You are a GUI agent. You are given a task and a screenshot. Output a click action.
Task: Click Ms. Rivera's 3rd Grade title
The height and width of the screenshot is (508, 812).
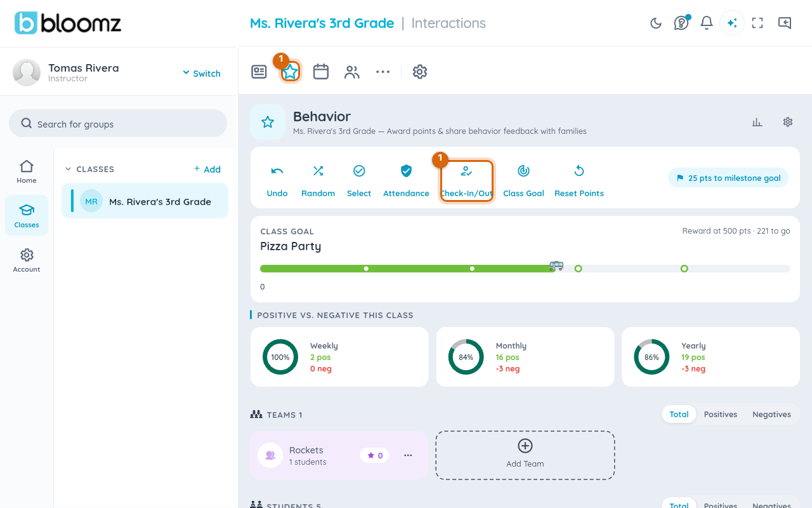(322, 23)
